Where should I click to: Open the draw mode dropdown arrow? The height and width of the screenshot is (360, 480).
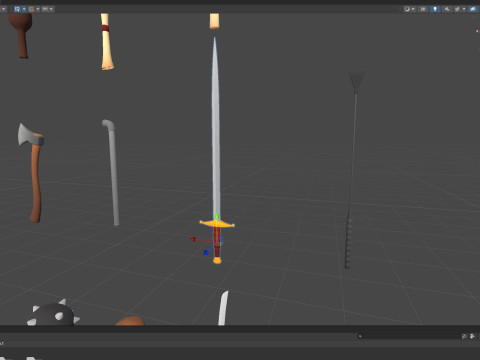413,9
